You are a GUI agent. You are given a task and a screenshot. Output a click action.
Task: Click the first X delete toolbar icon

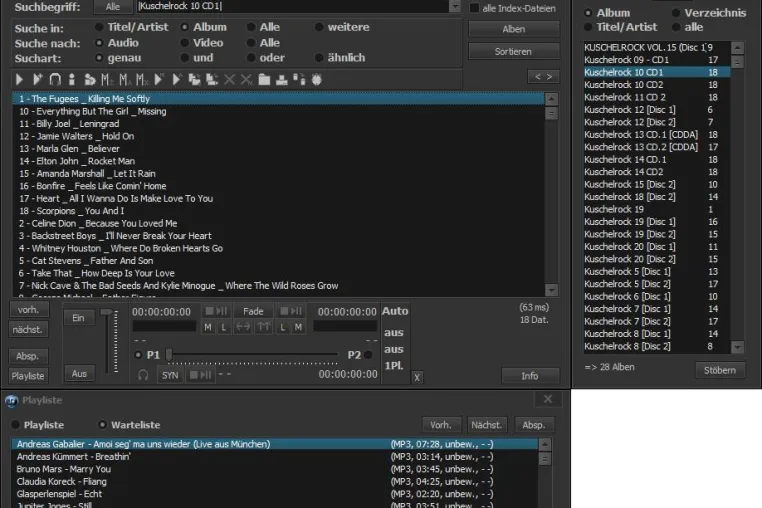tap(229, 79)
